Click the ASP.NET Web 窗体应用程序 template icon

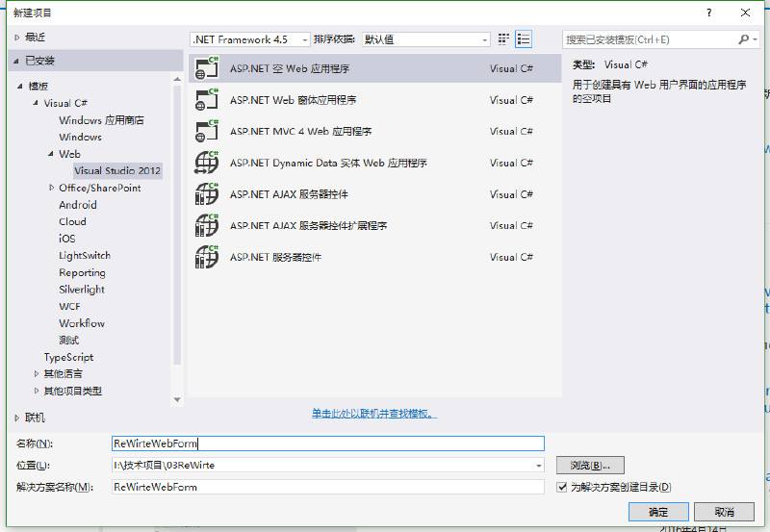[x=207, y=100]
